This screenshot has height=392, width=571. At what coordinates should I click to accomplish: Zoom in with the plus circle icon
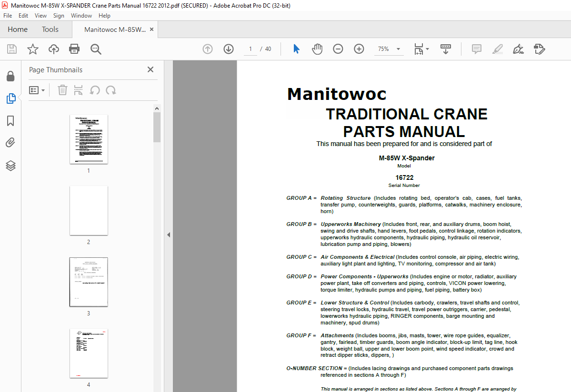(359, 49)
